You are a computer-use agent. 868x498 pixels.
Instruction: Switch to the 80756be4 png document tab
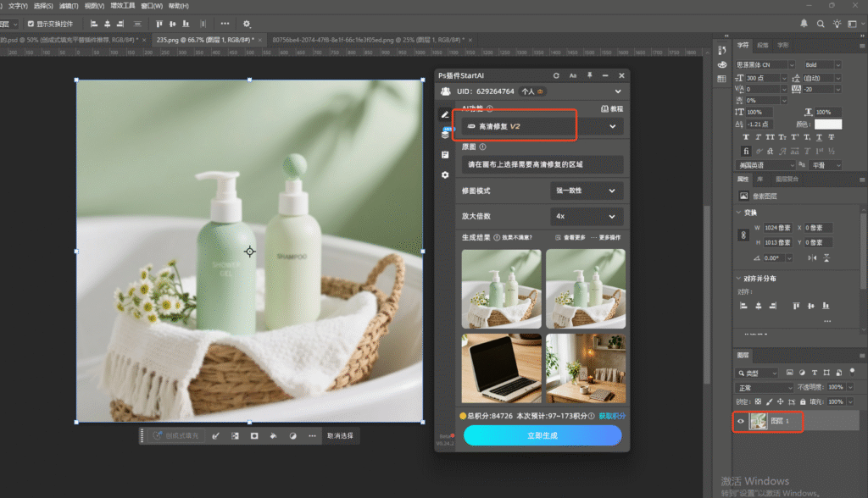pos(368,40)
